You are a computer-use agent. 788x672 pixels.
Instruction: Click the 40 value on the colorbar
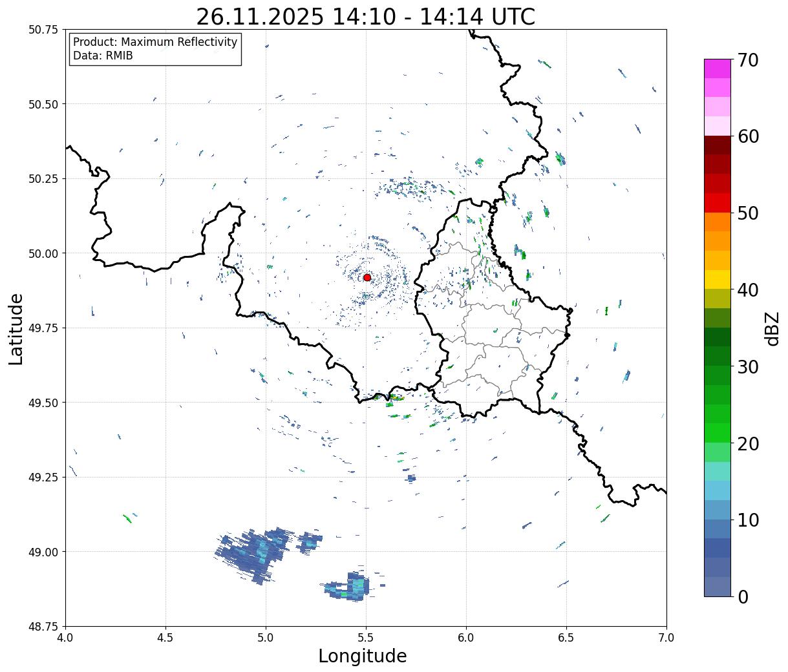748,290
